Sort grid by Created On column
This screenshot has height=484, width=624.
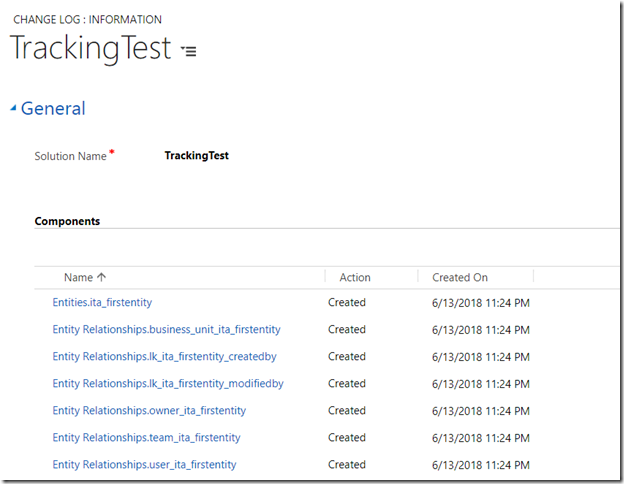coord(460,277)
